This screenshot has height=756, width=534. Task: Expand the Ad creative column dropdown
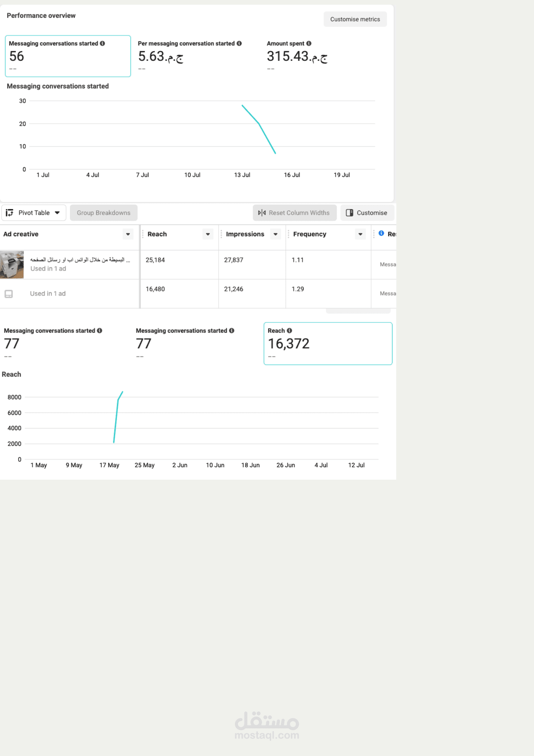pyautogui.click(x=128, y=234)
